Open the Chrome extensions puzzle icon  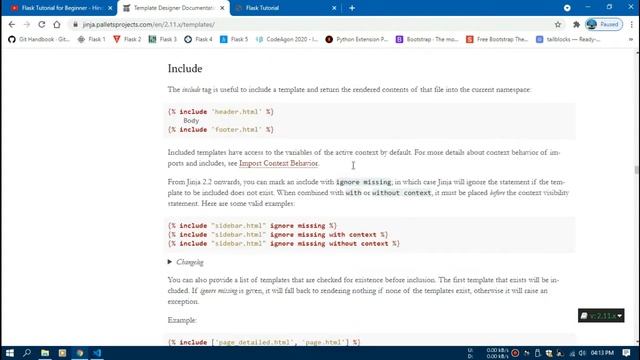point(576,24)
